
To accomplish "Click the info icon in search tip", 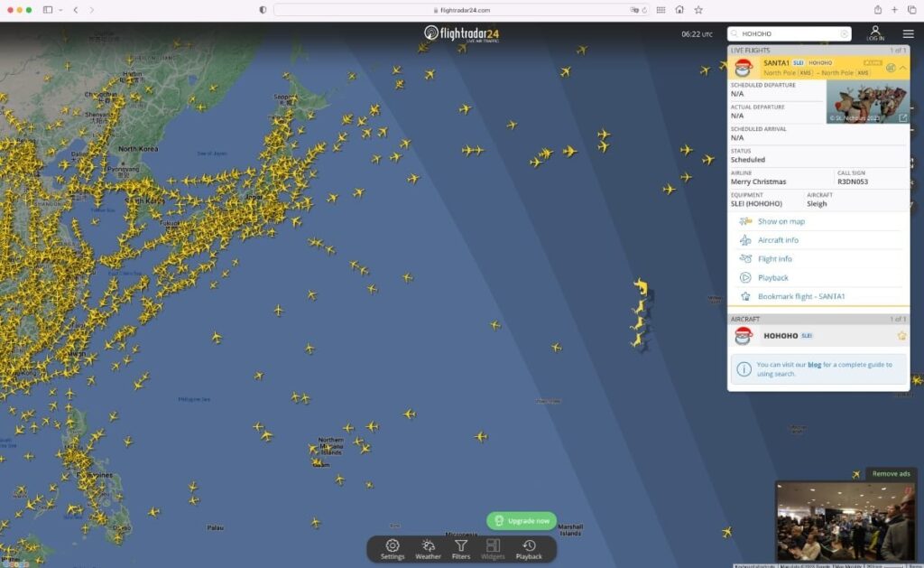I will click(x=744, y=369).
